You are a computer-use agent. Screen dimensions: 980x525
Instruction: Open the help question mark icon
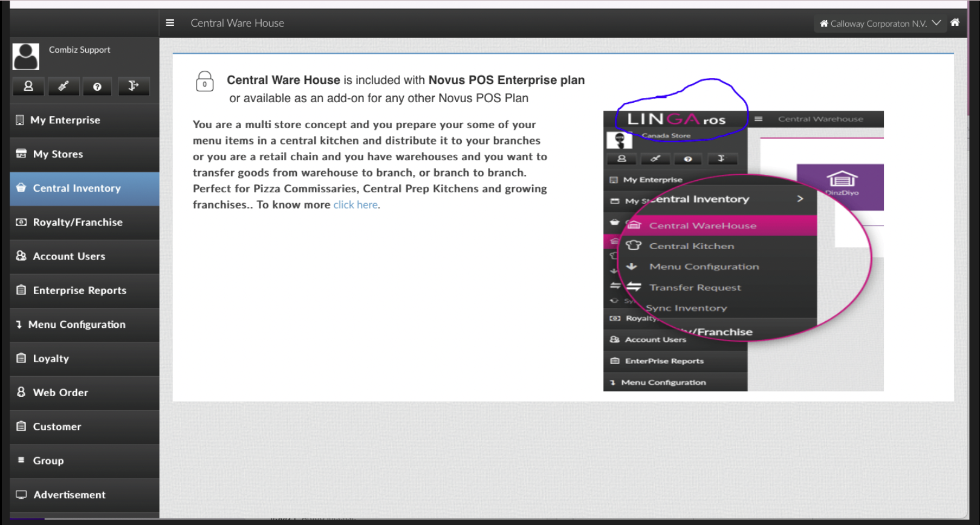[x=97, y=86]
